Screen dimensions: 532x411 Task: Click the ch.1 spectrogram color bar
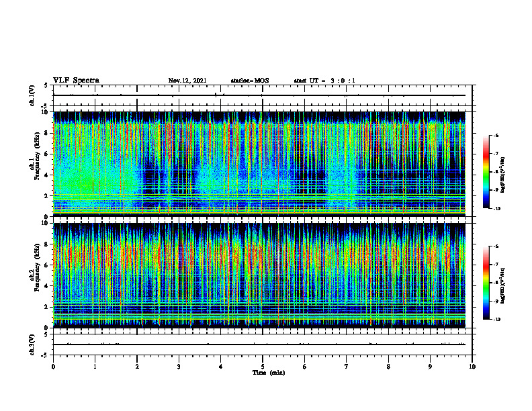click(x=486, y=172)
